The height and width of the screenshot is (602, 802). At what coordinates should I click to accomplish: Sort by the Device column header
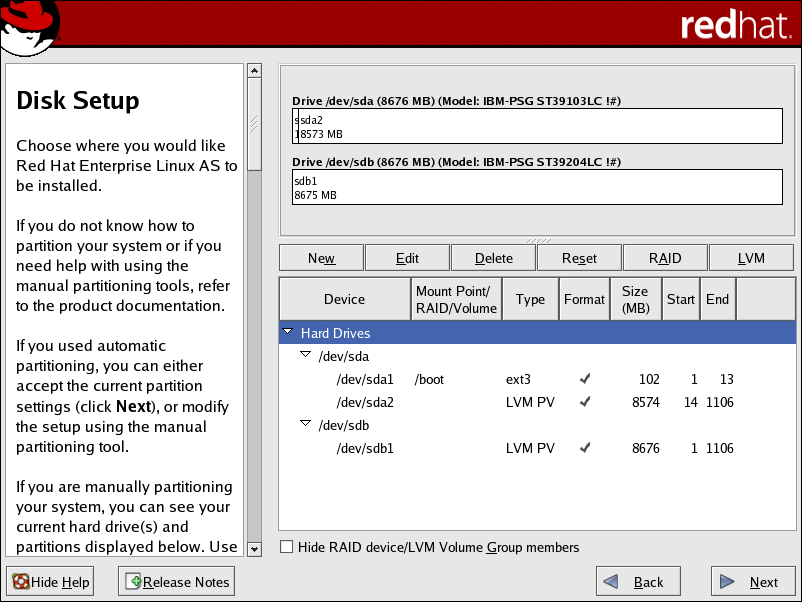344,299
